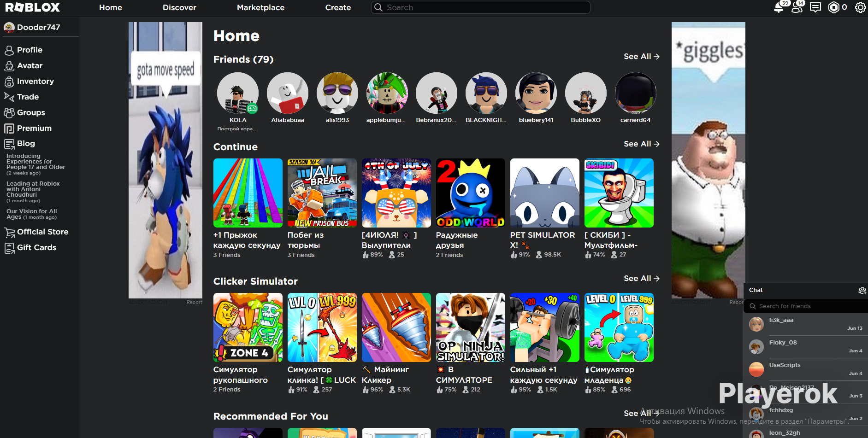Open friend Aliababuaa's avatar
Screen dimensions: 868x438
coord(288,93)
